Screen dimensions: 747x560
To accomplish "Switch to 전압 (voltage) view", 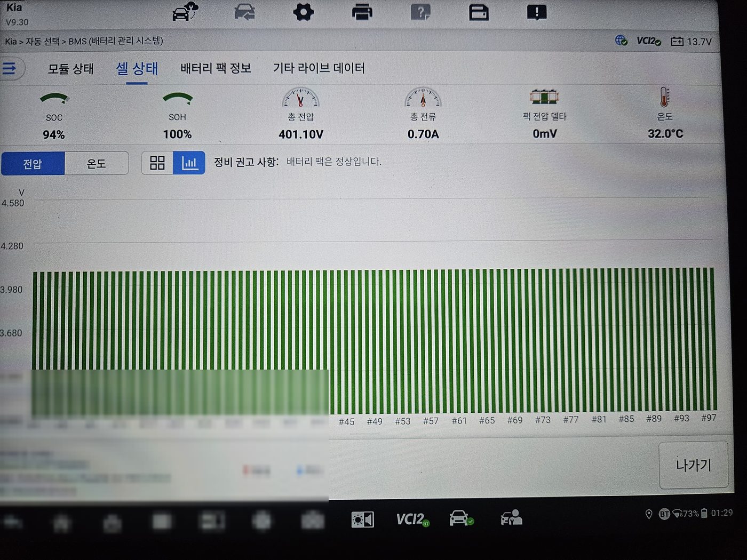I will click(x=33, y=164).
